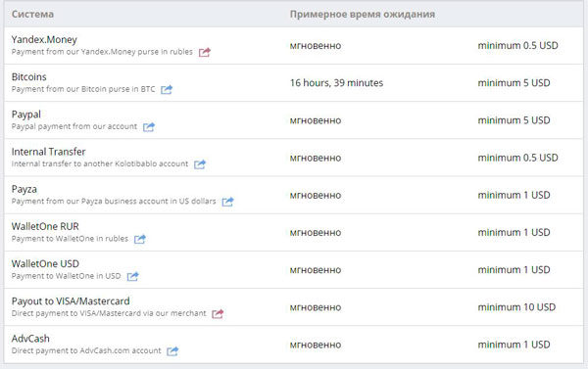Image resolution: width=588 pixels, height=369 pixels.
Task: Open the external link icon for AdvCash
Action: [x=172, y=351]
